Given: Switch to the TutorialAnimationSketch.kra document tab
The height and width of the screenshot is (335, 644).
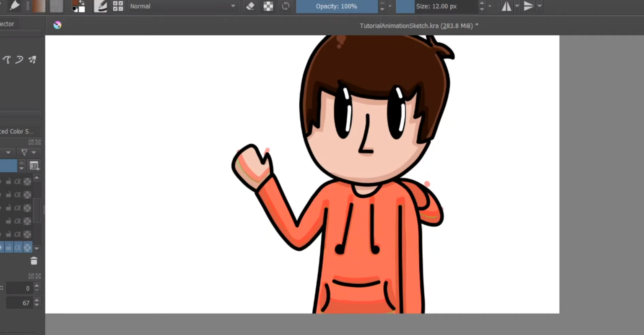Looking at the screenshot, I should pos(418,26).
